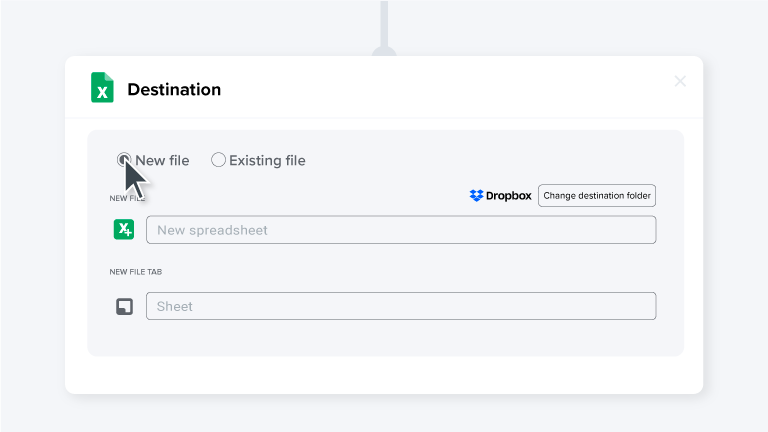768x432 pixels.
Task: Select the Existing file radio button
Action: pyautogui.click(x=218, y=160)
